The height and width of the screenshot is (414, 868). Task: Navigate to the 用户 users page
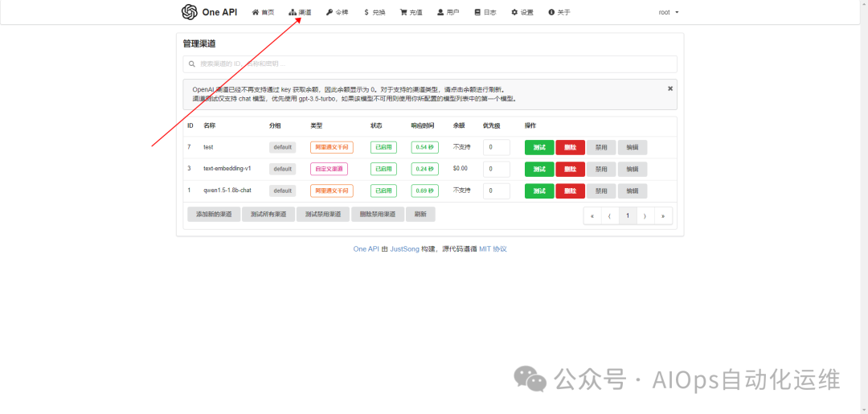coord(448,12)
